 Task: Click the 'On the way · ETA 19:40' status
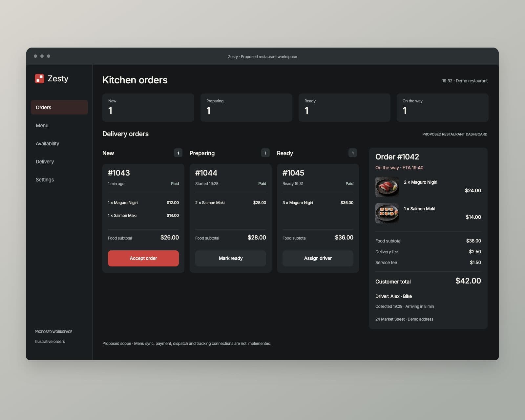pyautogui.click(x=399, y=168)
